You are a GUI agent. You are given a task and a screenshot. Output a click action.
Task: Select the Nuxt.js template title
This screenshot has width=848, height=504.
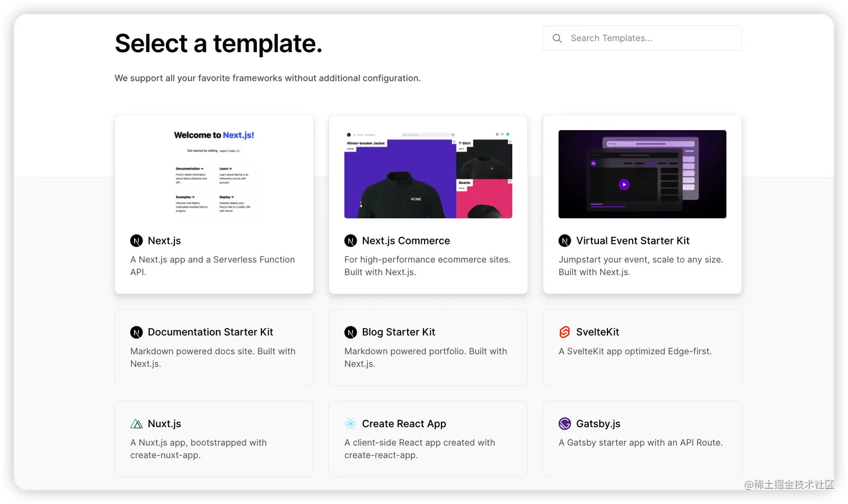pyautogui.click(x=164, y=424)
